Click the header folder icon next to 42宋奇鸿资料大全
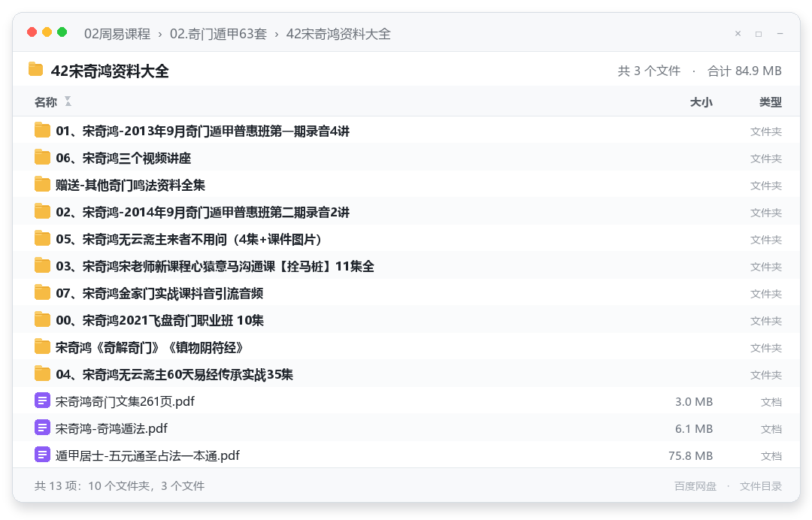812x520 pixels. point(36,69)
